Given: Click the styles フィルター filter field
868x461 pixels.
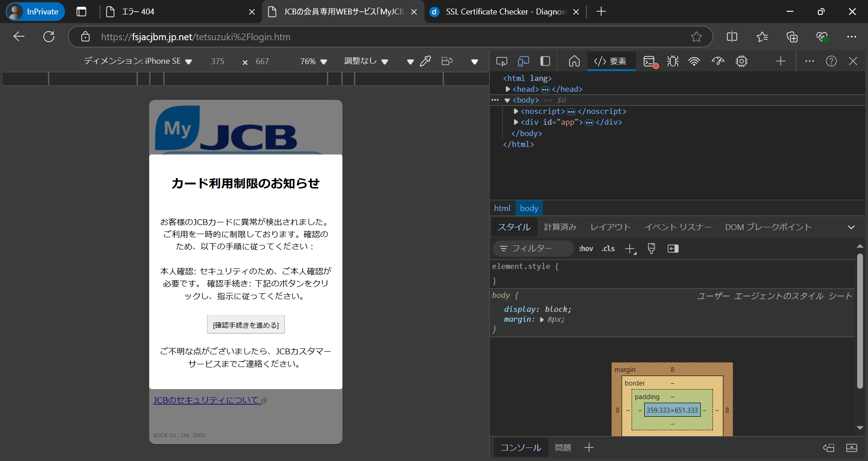Looking at the screenshot, I should point(533,249).
